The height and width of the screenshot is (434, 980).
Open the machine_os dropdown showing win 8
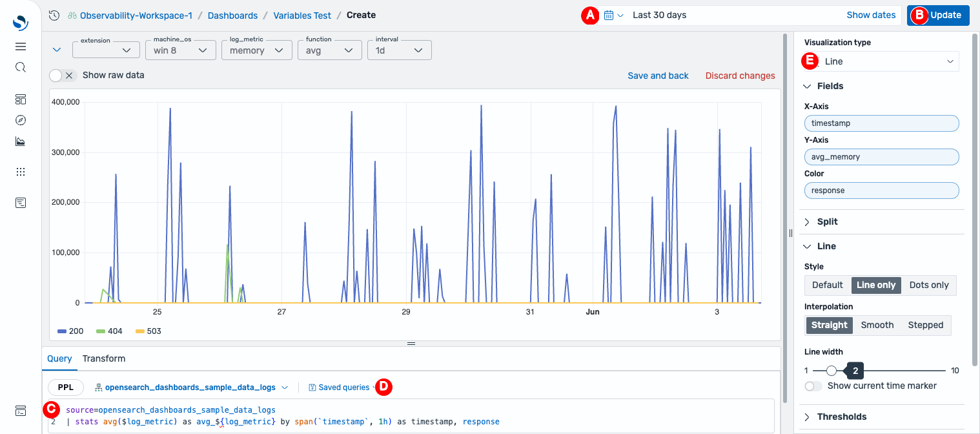pos(181,50)
